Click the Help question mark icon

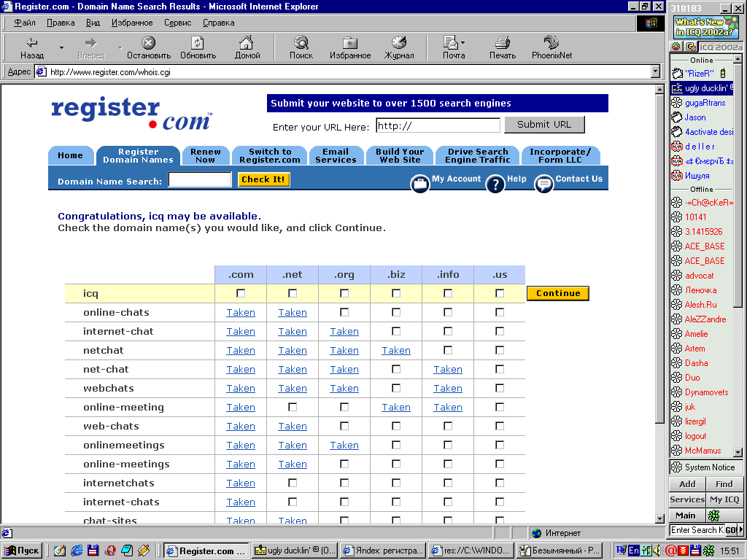pyautogui.click(x=495, y=183)
